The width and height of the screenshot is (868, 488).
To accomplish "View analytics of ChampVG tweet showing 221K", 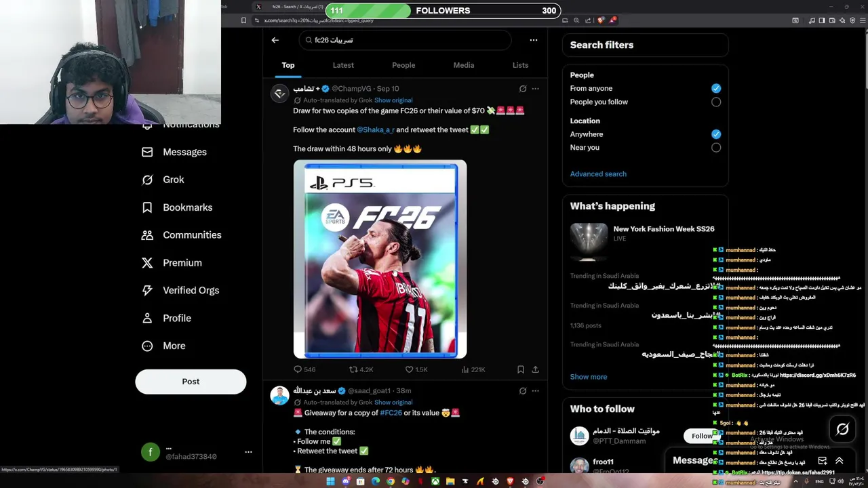I will coord(473,369).
